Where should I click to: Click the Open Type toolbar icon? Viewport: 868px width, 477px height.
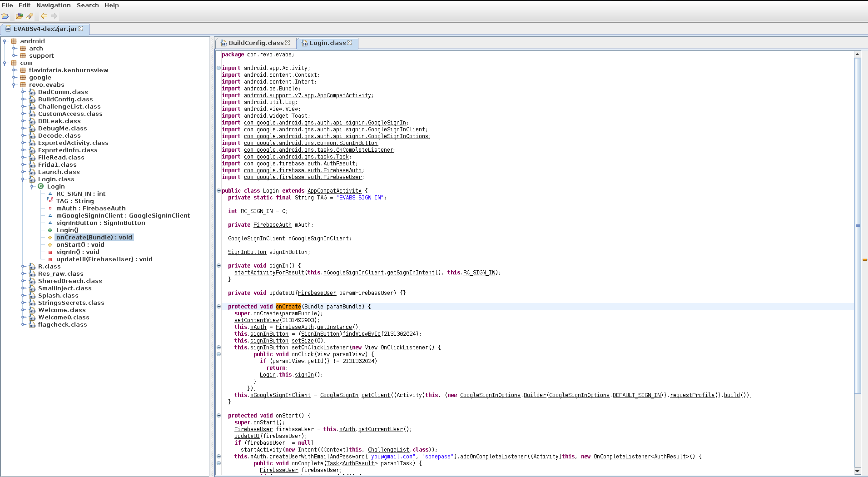point(19,16)
